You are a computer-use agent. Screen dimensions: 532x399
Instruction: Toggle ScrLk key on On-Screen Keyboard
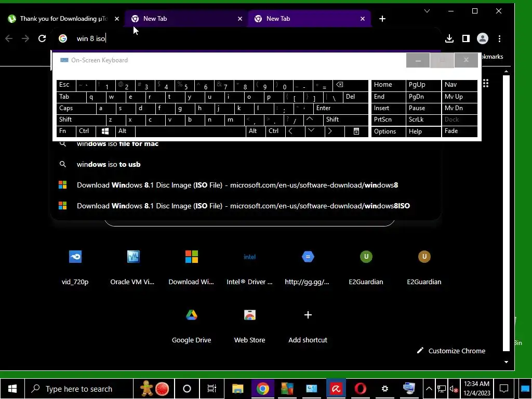tap(423, 120)
